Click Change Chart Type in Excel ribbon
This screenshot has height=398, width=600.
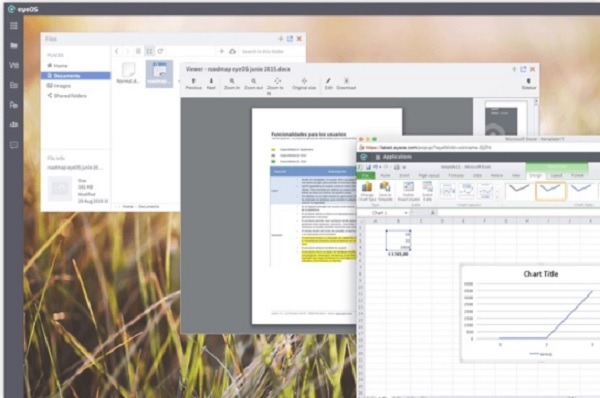[367, 192]
